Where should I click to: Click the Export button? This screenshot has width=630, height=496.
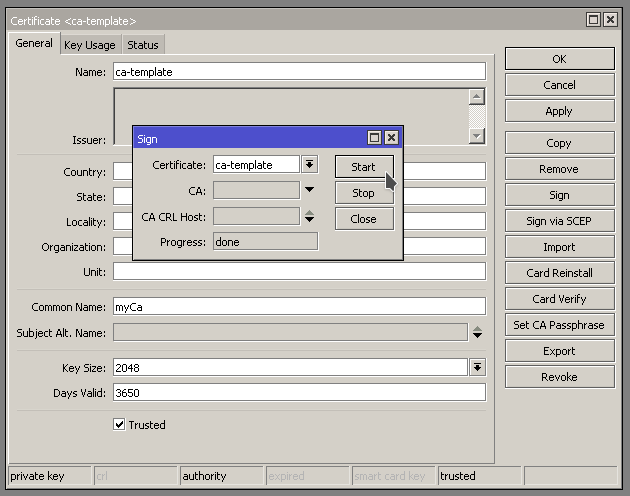point(559,351)
